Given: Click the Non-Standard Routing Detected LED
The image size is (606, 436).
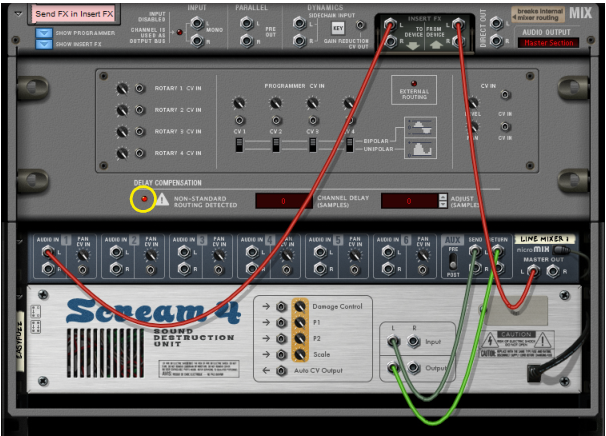Looking at the screenshot, I should (144, 200).
